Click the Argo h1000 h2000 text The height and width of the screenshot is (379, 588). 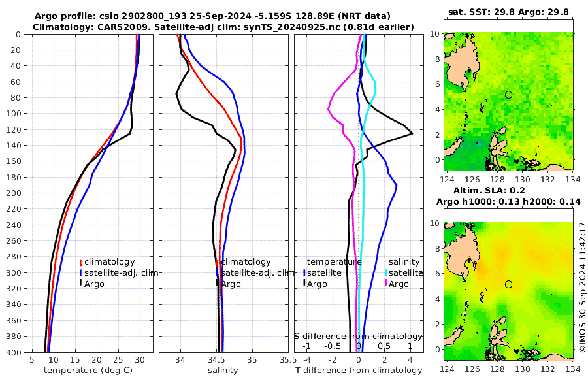click(x=508, y=201)
